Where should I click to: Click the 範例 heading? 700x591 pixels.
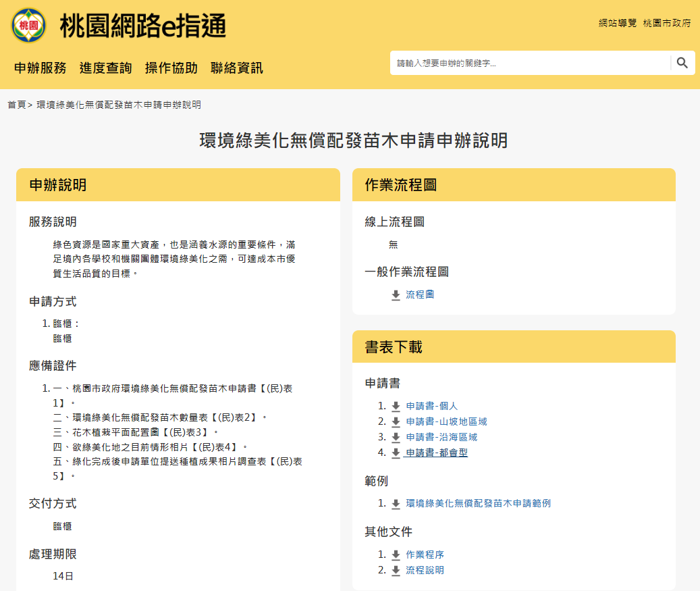(377, 481)
